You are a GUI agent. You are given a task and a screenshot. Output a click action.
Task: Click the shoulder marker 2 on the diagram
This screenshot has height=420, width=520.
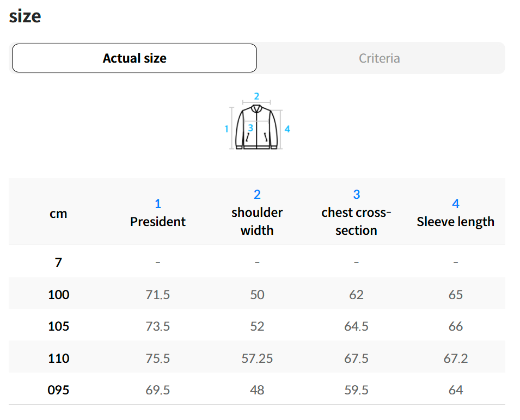coord(257,96)
